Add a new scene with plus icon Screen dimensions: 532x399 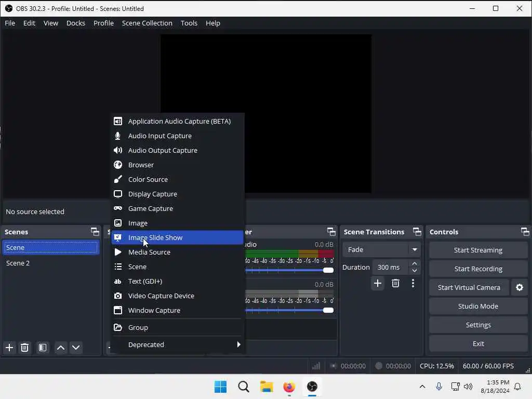(9, 348)
